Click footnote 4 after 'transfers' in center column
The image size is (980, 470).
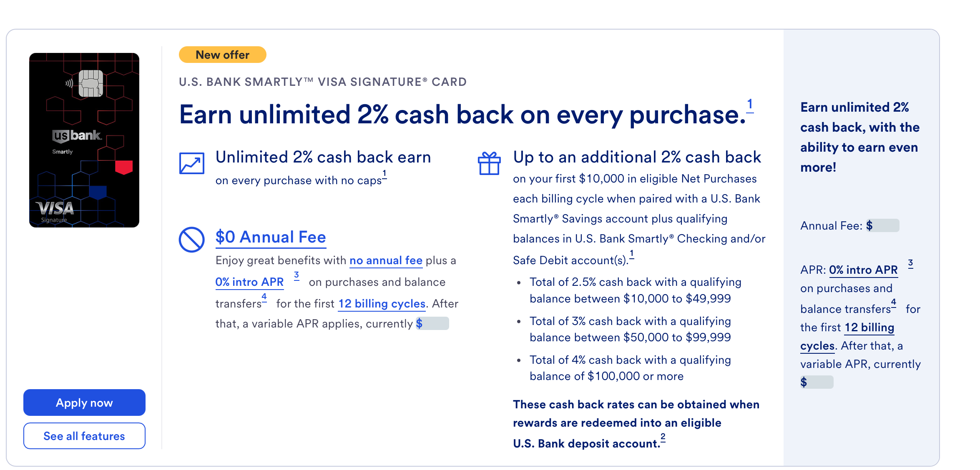264,297
